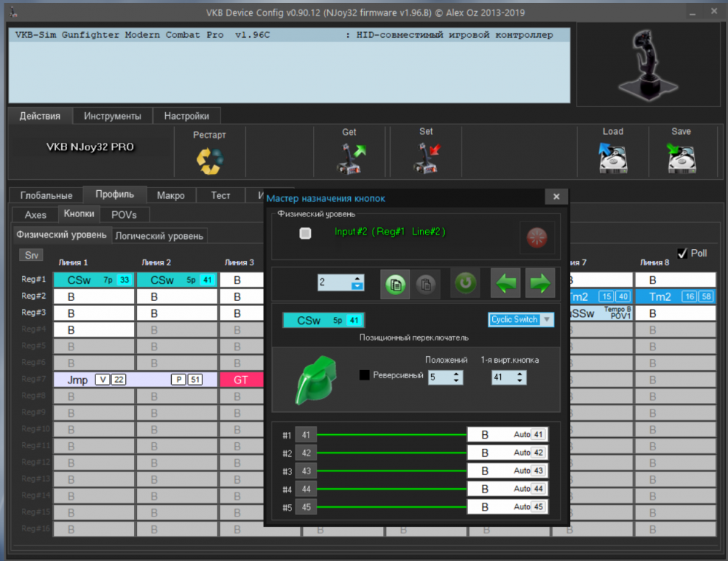The image size is (728, 561).
Task: Click the Get joystick icon
Action: pyautogui.click(x=349, y=158)
